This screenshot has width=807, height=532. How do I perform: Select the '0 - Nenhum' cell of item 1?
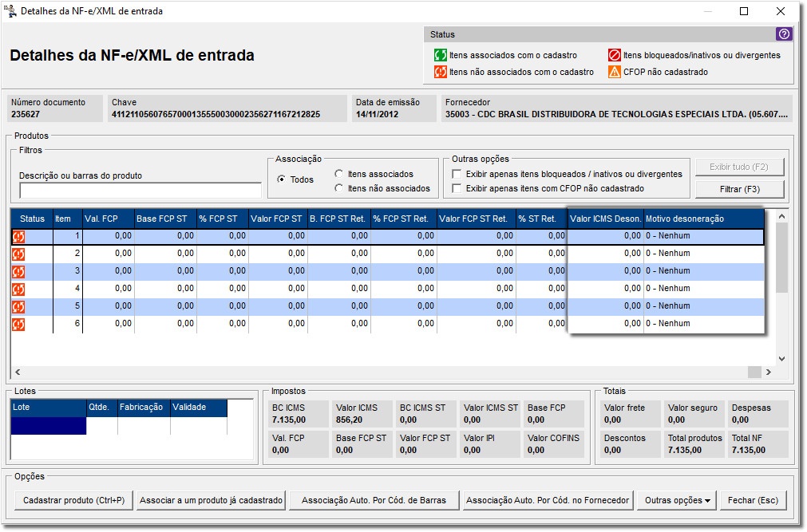703,236
